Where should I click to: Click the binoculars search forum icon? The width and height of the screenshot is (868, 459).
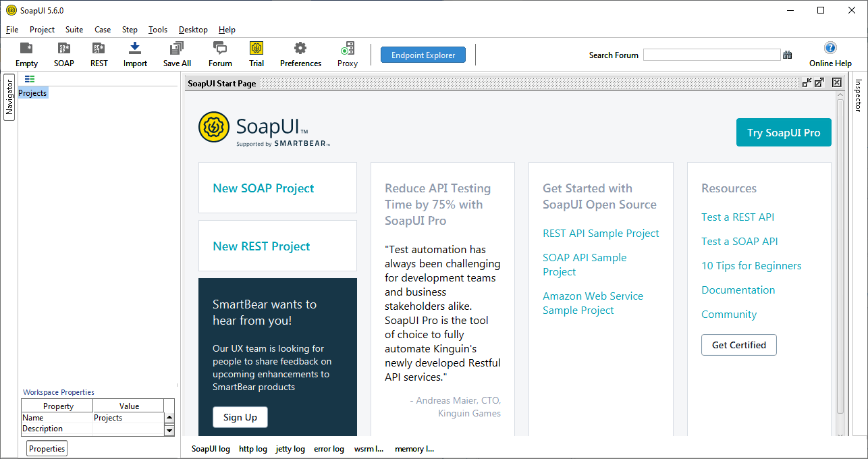point(788,55)
